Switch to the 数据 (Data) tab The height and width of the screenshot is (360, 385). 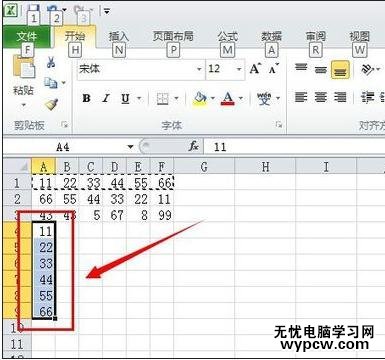[x=271, y=36]
